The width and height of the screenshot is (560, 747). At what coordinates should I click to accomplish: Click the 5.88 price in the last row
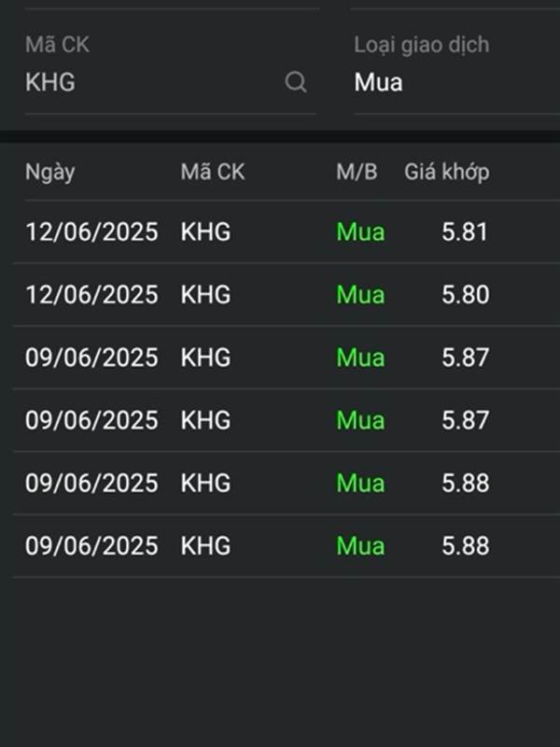click(465, 545)
